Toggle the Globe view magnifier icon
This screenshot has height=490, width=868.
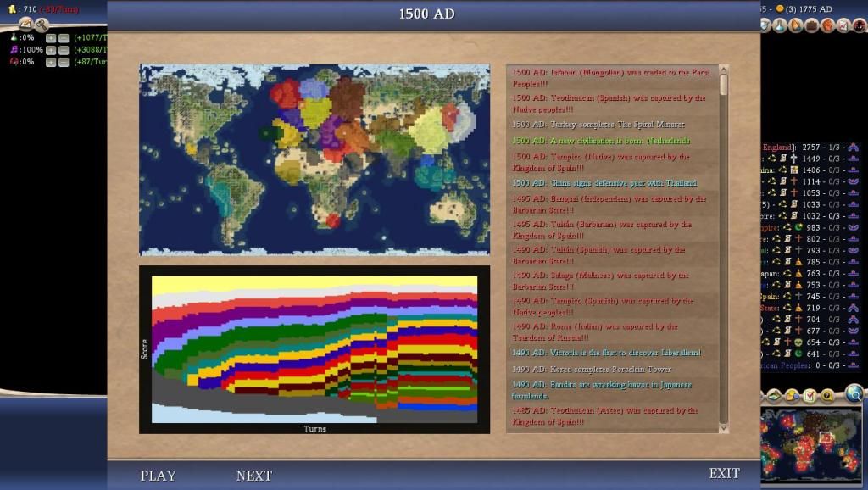pos(854,393)
